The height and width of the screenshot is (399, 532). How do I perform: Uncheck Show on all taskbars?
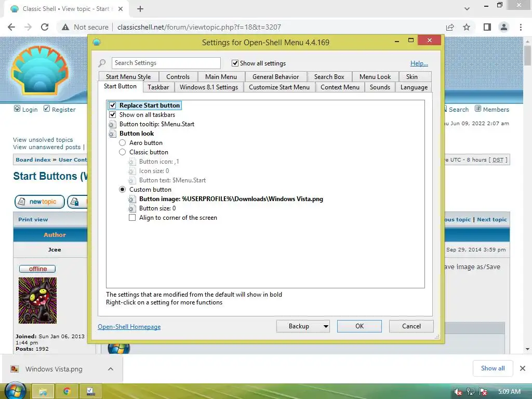coord(113,115)
